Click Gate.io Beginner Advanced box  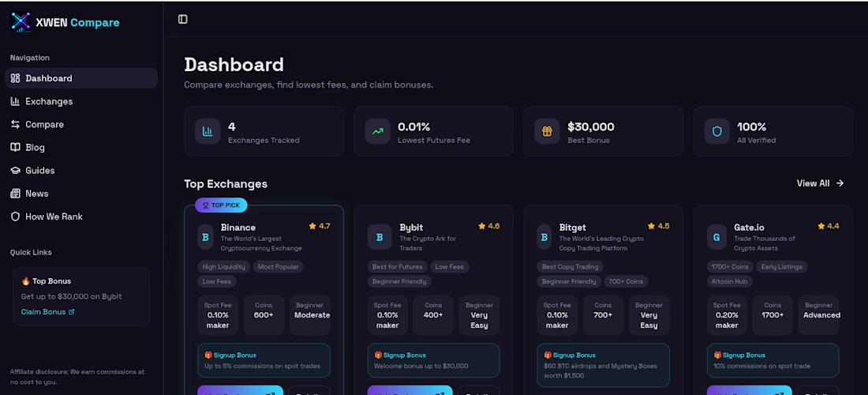pos(819,315)
